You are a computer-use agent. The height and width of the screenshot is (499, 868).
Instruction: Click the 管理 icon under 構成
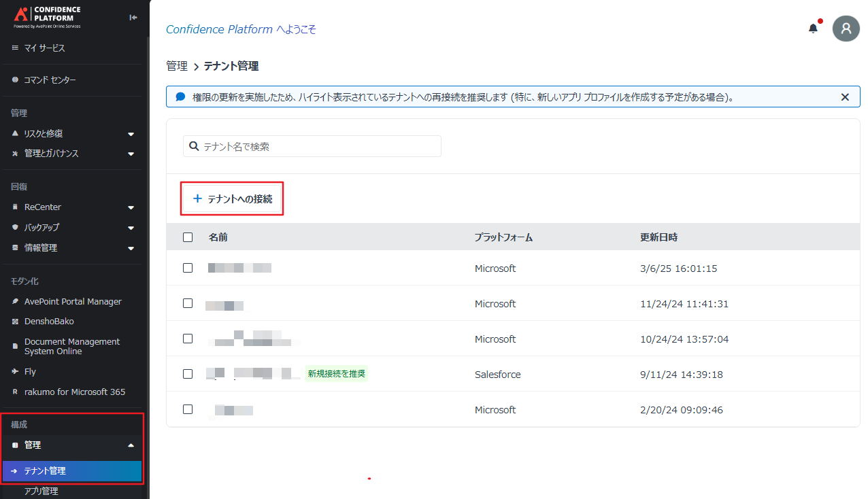click(x=15, y=445)
